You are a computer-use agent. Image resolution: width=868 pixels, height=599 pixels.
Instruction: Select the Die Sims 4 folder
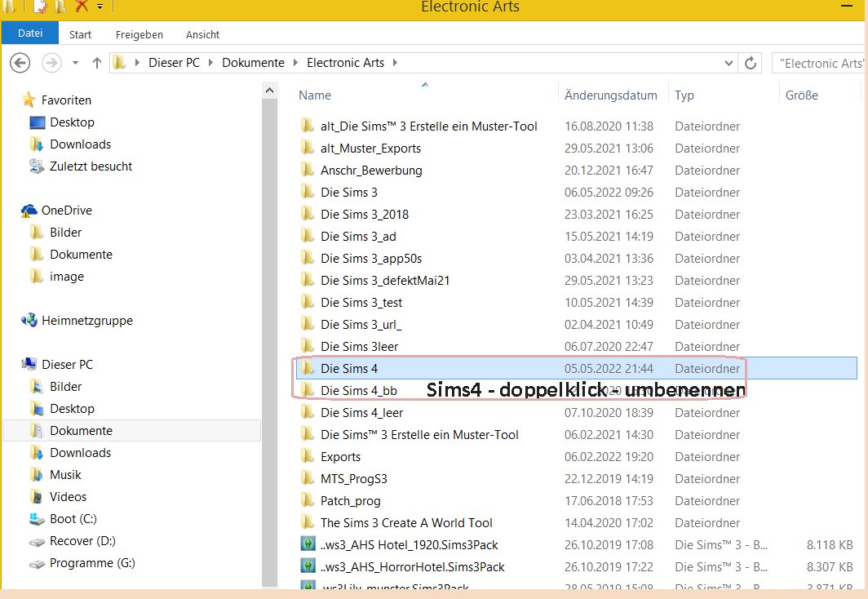click(x=348, y=369)
